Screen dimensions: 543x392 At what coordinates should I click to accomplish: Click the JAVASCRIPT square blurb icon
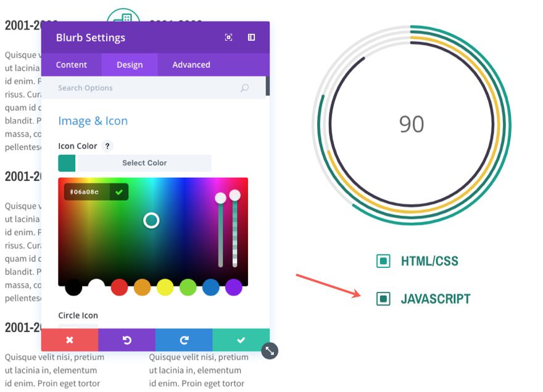click(383, 299)
